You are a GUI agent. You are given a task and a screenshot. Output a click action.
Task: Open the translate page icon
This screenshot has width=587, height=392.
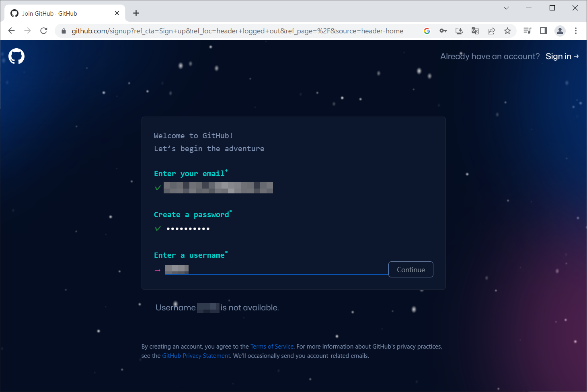475,31
